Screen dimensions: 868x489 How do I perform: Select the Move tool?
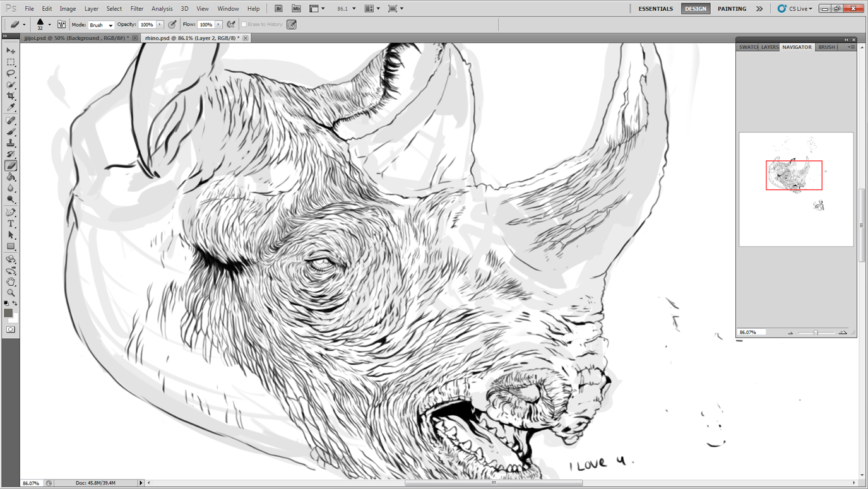(11, 50)
